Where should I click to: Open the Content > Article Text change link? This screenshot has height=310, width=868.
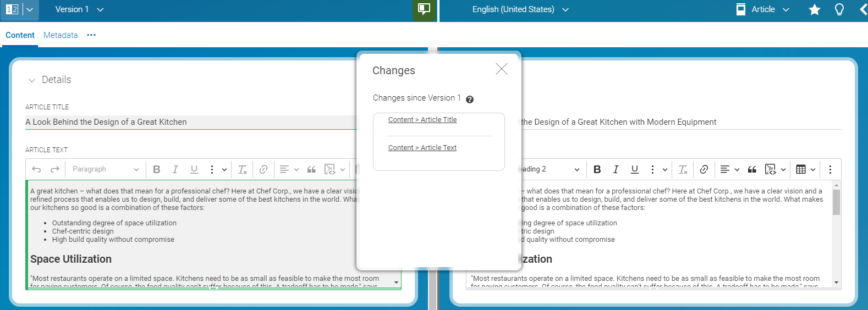[x=422, y=148]
